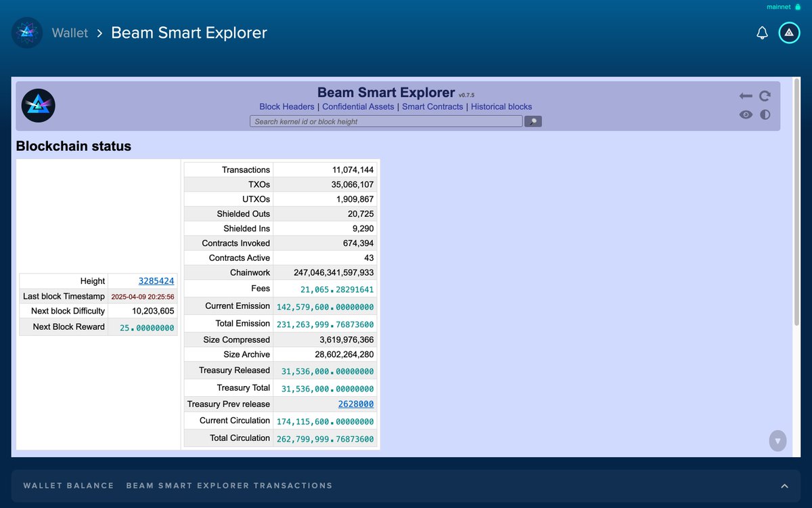The image size is (812, 508).
Task: Click the Shielded Ins value 9,290
Action: pos(364,228)
